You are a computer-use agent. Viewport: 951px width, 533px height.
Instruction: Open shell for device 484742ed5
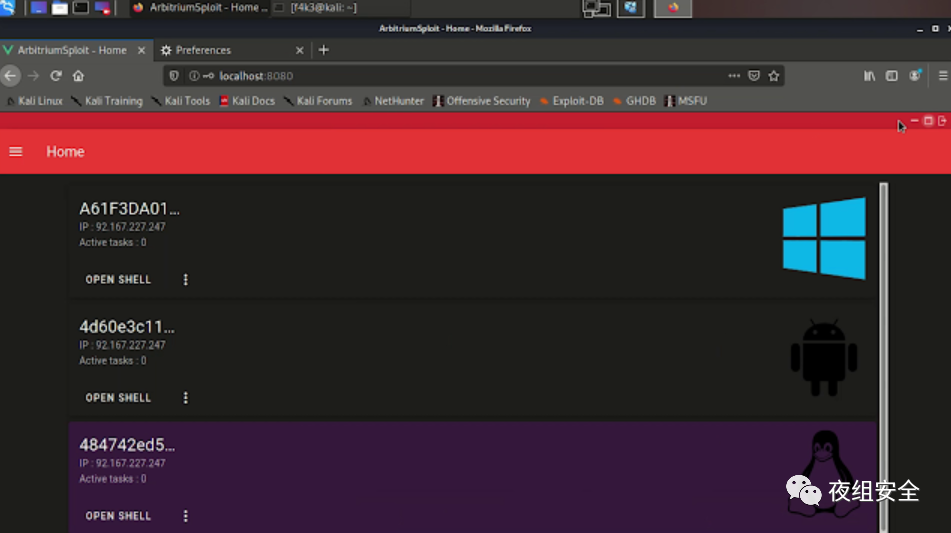[x=118, y=516]
